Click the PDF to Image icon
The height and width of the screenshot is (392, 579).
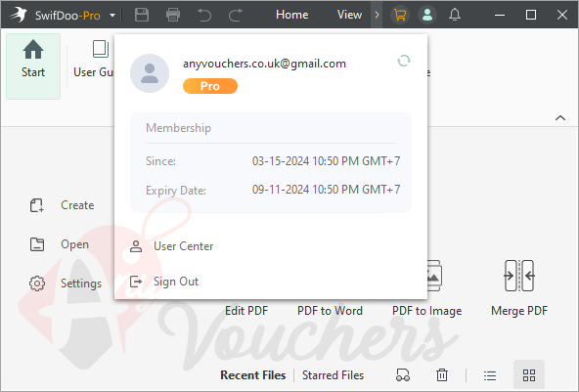[x=434, y=276]
